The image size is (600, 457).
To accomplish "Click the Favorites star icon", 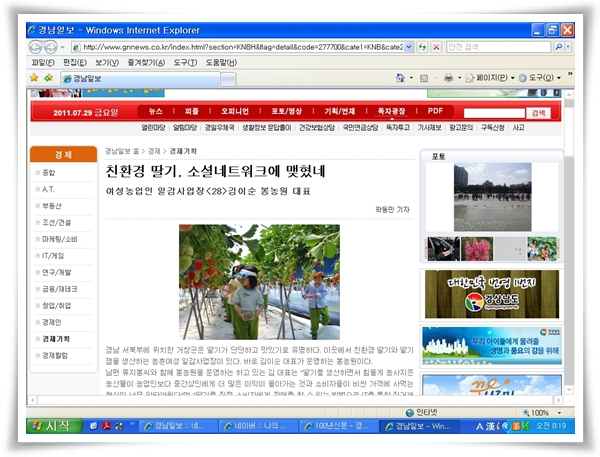I will point(34,77).
